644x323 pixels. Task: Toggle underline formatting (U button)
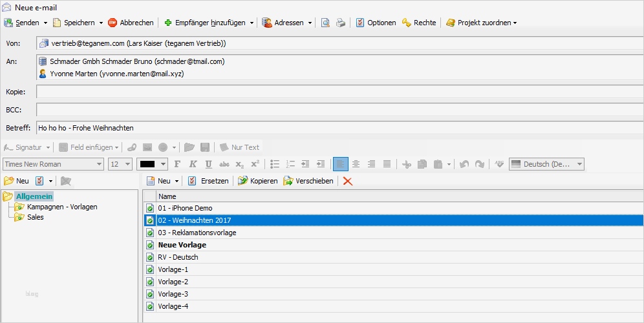tap(208, 164)
